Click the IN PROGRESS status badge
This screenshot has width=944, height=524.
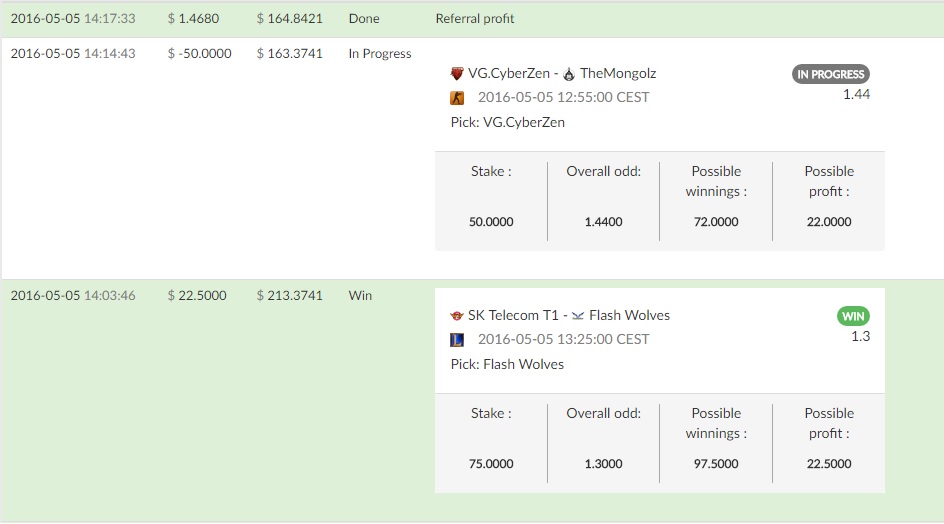830,74
